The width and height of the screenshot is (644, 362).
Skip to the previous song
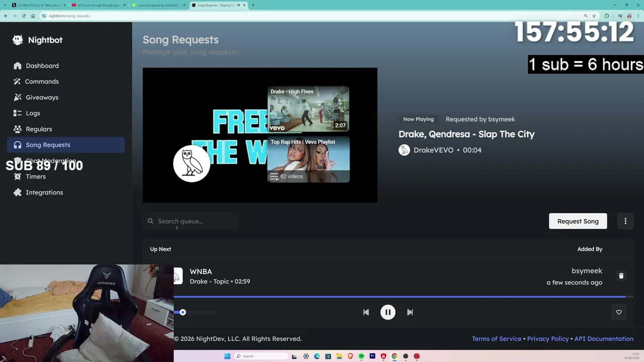[366, 312]
